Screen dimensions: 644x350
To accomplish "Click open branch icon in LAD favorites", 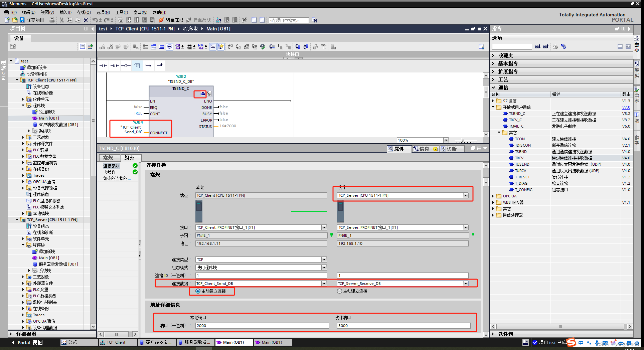I will click(148, 66).
